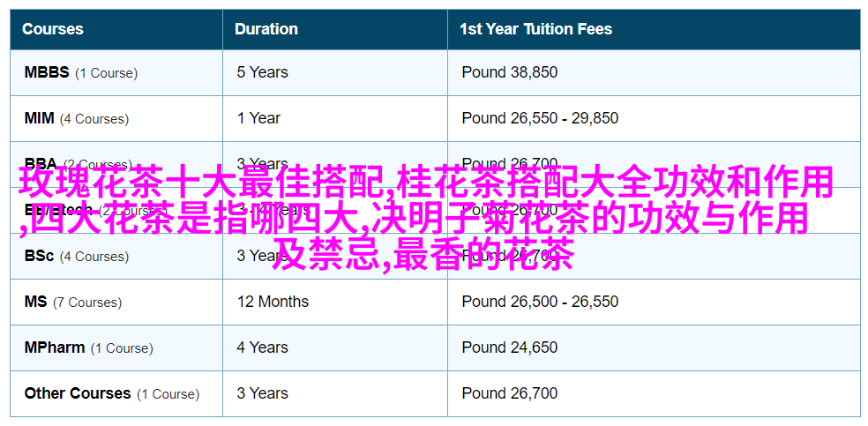The height and width of the screenshot is (426, 868).
Task: Open the MS course entry
Action: point(35,302)
